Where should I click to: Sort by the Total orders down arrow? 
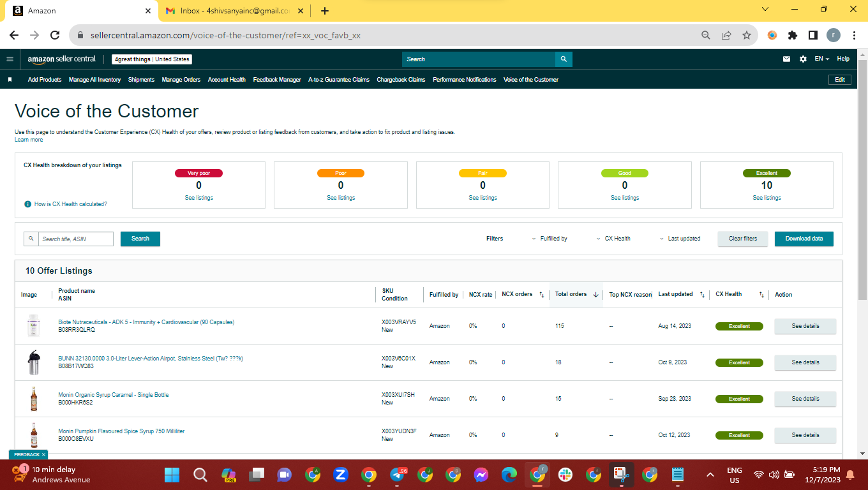point(595,295)
